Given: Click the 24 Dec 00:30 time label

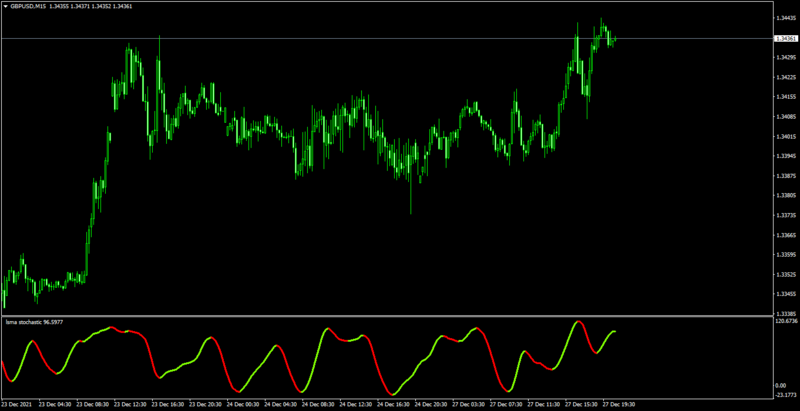Looking at the screenshot, I should tap(243, 404).
